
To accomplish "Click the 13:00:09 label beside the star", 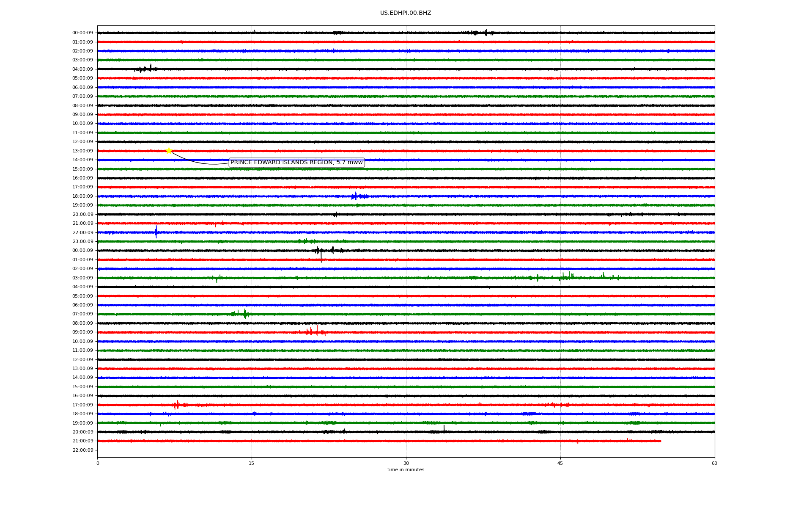I will tap(82, 151).
